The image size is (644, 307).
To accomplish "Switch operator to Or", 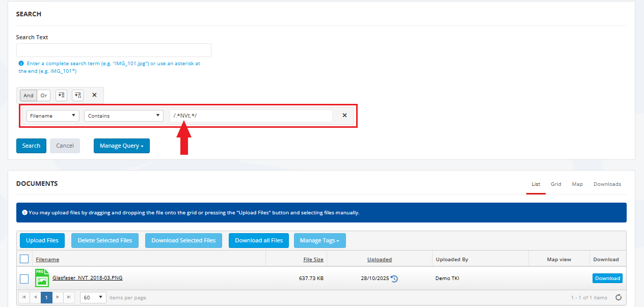I will coord(44,95).
